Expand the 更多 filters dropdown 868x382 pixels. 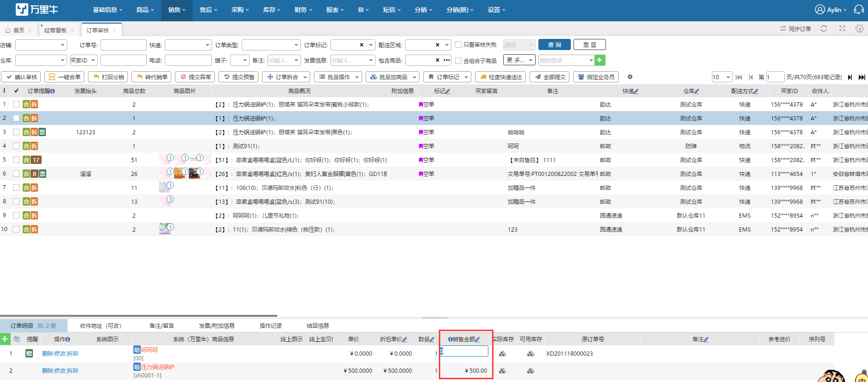coord(519,60)
